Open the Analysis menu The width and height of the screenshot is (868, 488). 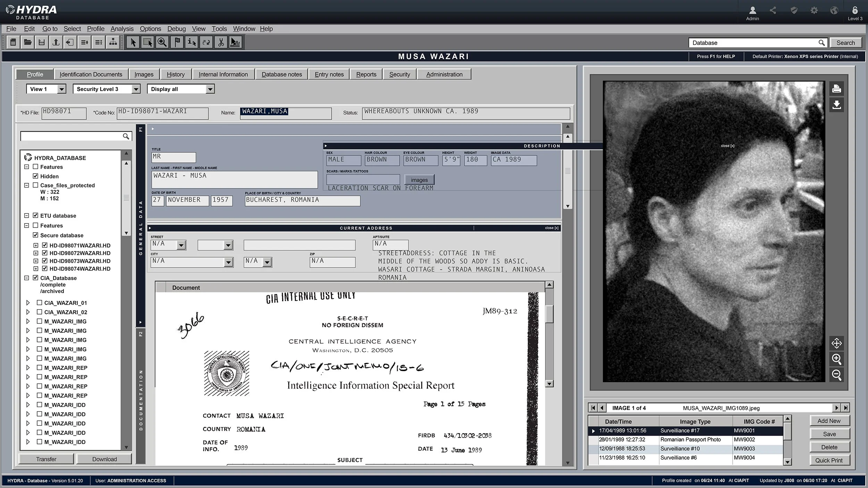tap(122, 29)
